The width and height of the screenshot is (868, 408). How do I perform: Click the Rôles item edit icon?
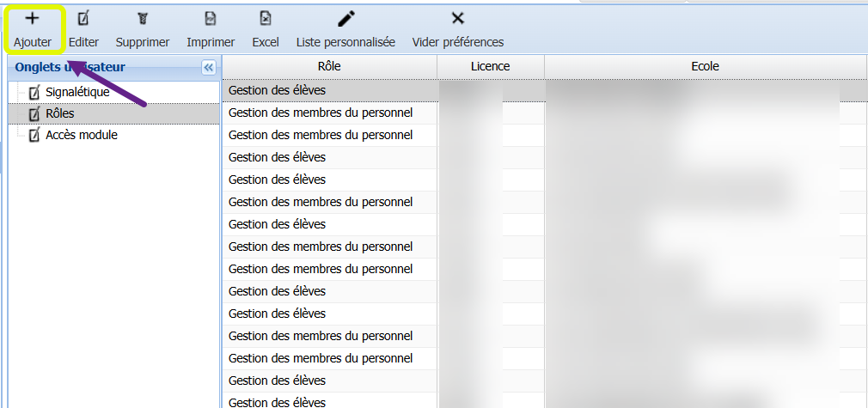pyautogui.click(x=34, y=113)
